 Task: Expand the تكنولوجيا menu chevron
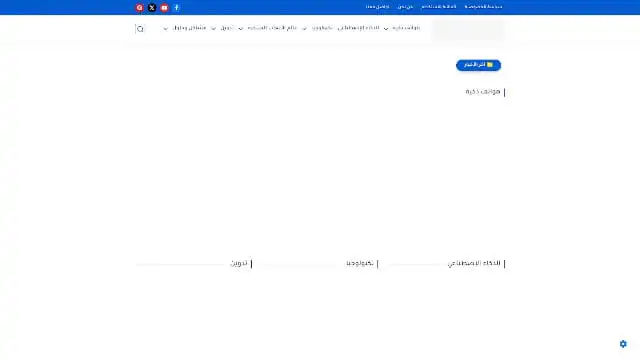(304, 28)
